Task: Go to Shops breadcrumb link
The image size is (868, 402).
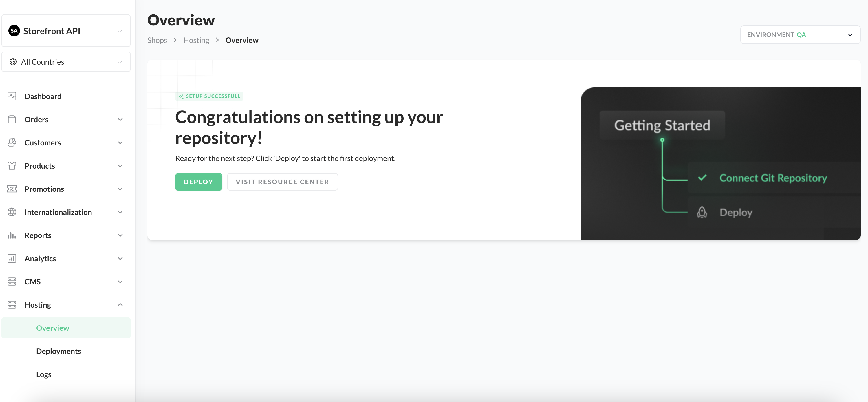Action: (157, 41)
